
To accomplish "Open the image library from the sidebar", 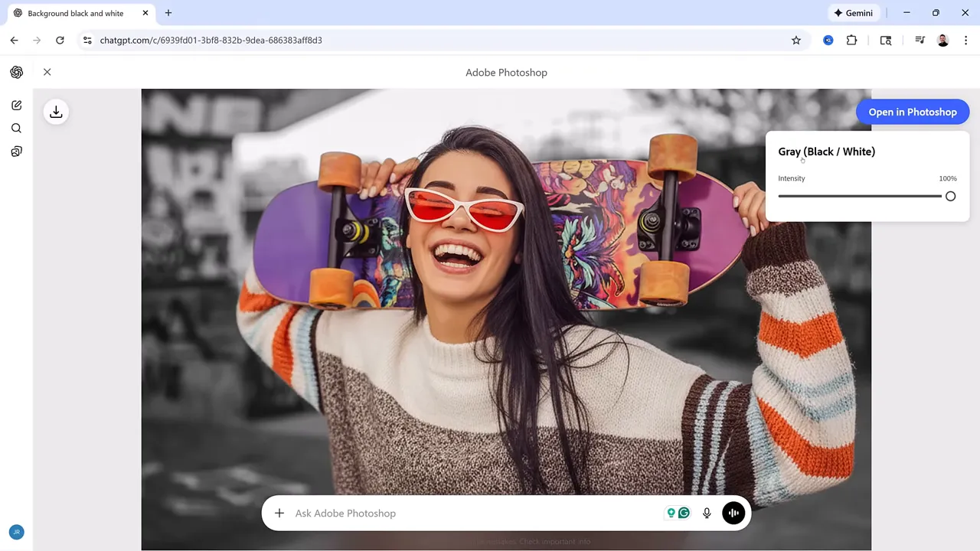I will [17, 152].
